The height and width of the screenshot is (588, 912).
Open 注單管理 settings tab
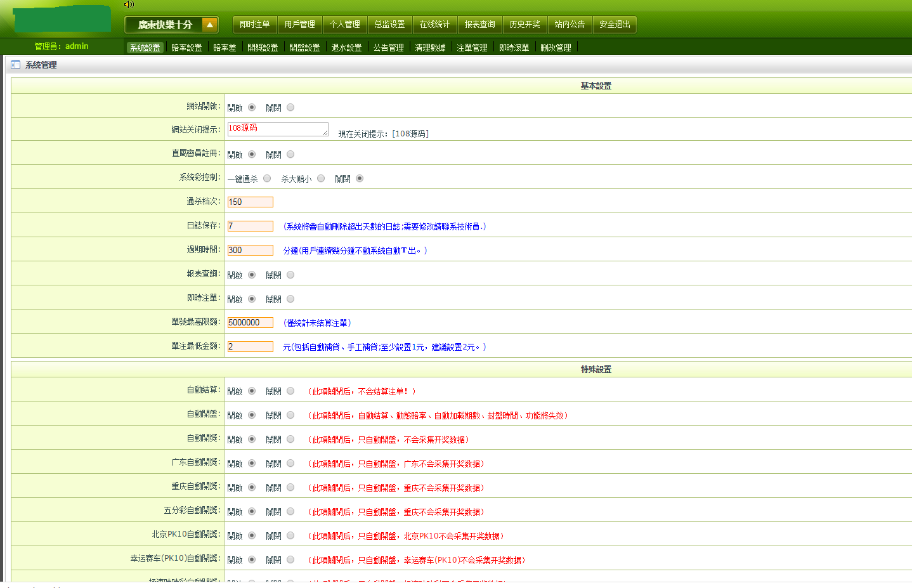[471, 46]
